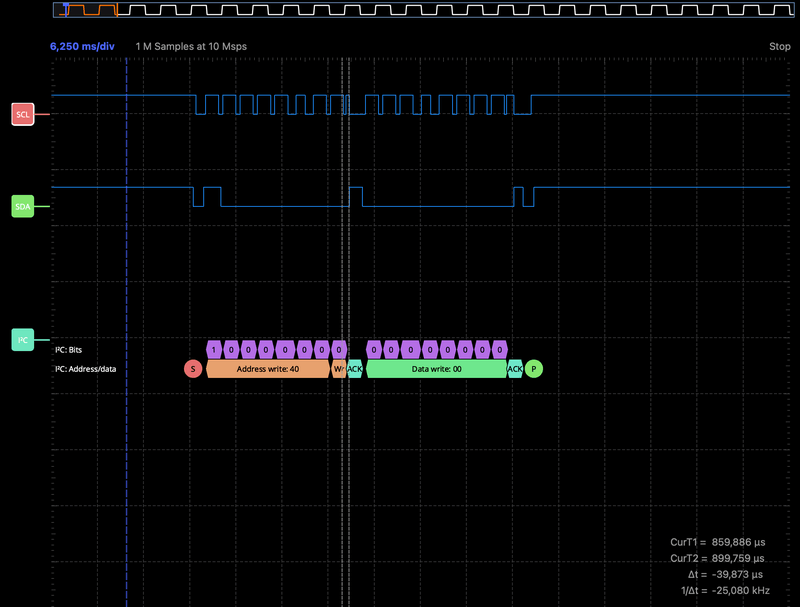Viewport: 800px width, 607px height.
Task: Click the ACK block after the address byte
Action: pyautogui.click(x=355, y=369)
